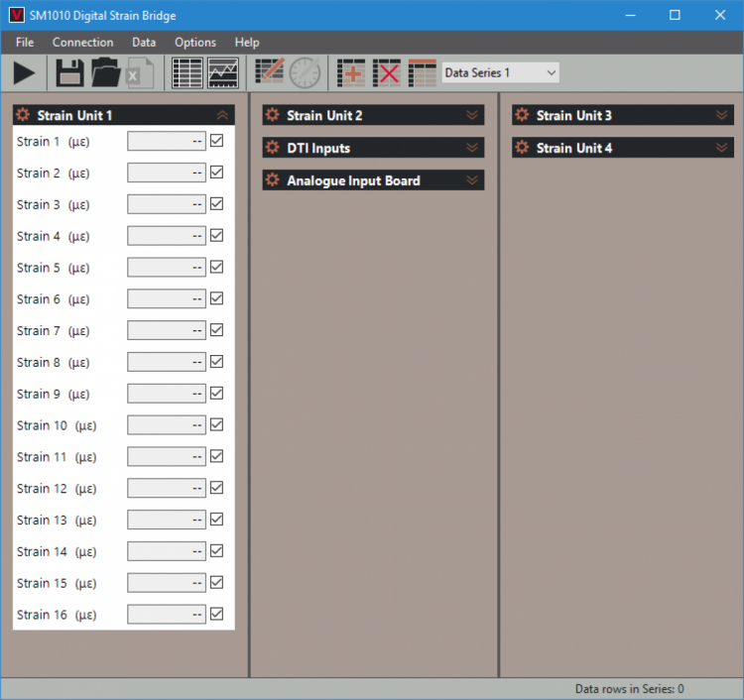Viewport: 744px width, 700px height.
Task: Click the Strain 11 value field
Action: [167, 456]
